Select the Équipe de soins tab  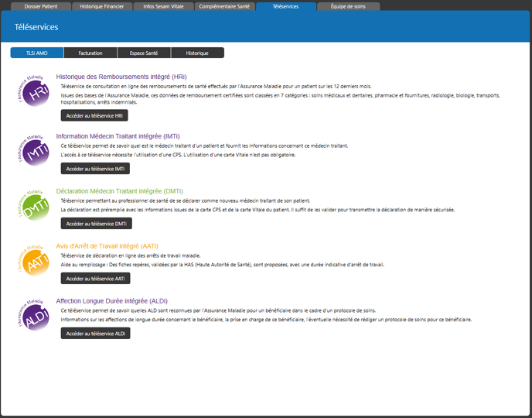pos(348,6)
